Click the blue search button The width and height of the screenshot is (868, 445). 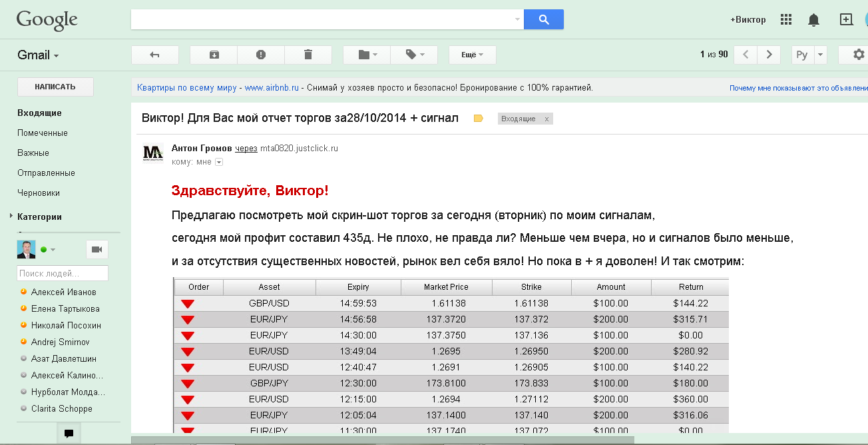(544, 20)
